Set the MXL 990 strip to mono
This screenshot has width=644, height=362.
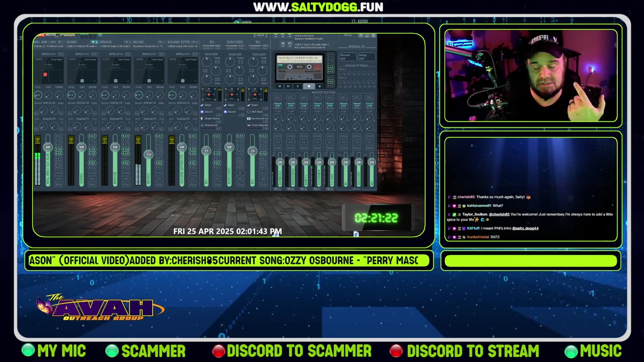[59, 172]
